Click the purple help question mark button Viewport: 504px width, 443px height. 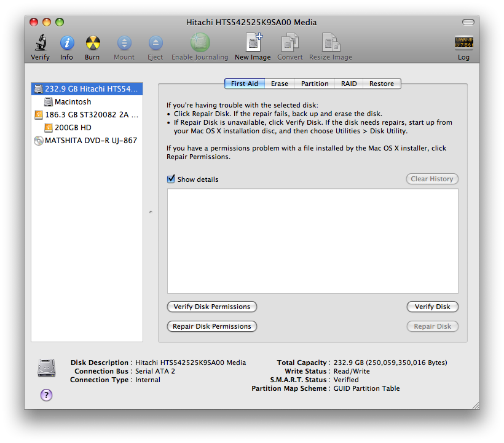click(x=46, y=395)
